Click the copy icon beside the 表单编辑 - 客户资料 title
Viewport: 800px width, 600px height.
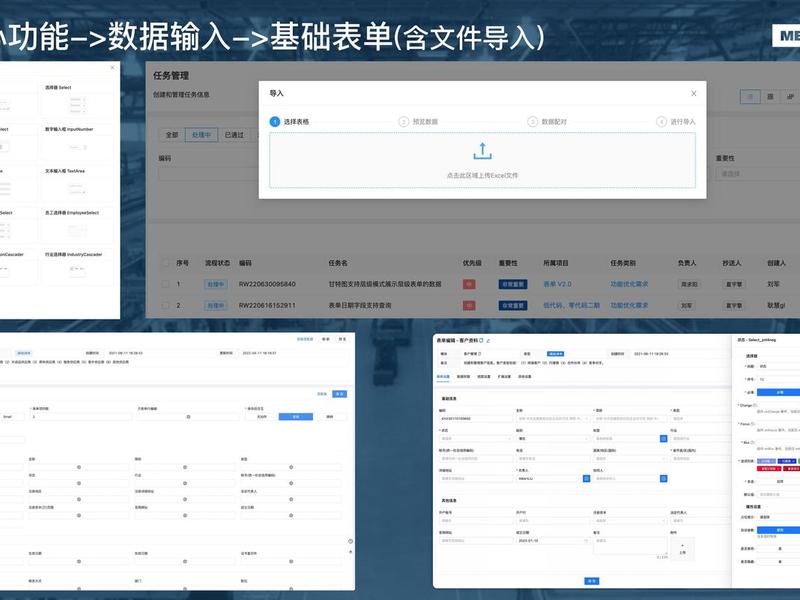pyautogui.click(x=481, y=340)
